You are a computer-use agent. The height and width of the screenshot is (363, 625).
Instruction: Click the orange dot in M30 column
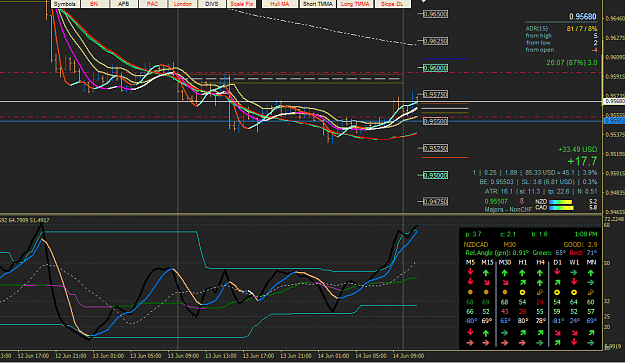[x=505, y=292]
